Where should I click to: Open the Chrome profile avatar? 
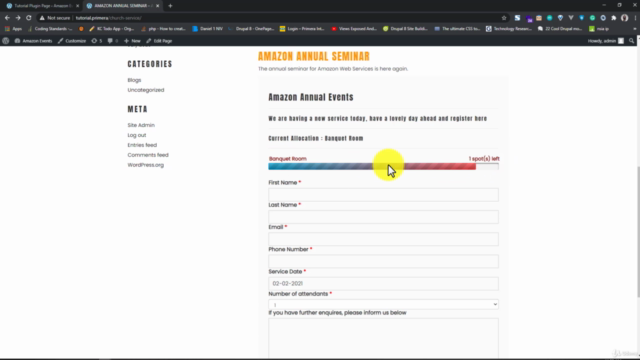point(624,18)
